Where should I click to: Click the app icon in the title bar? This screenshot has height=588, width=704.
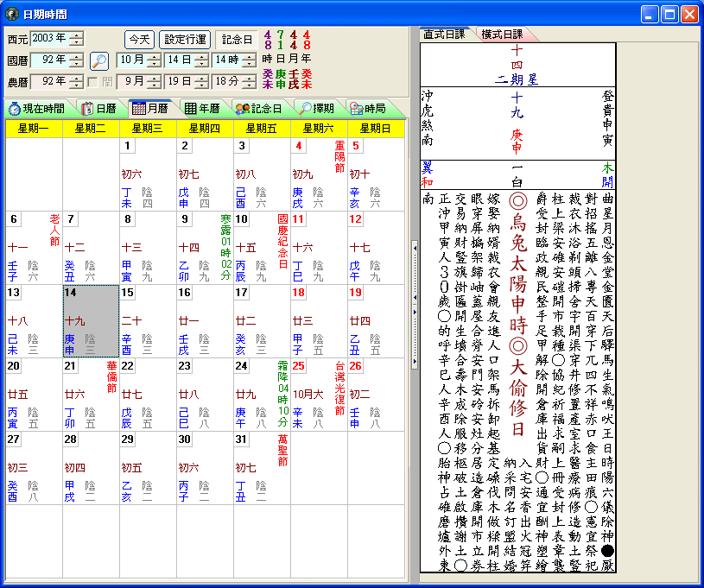(12, 15)
